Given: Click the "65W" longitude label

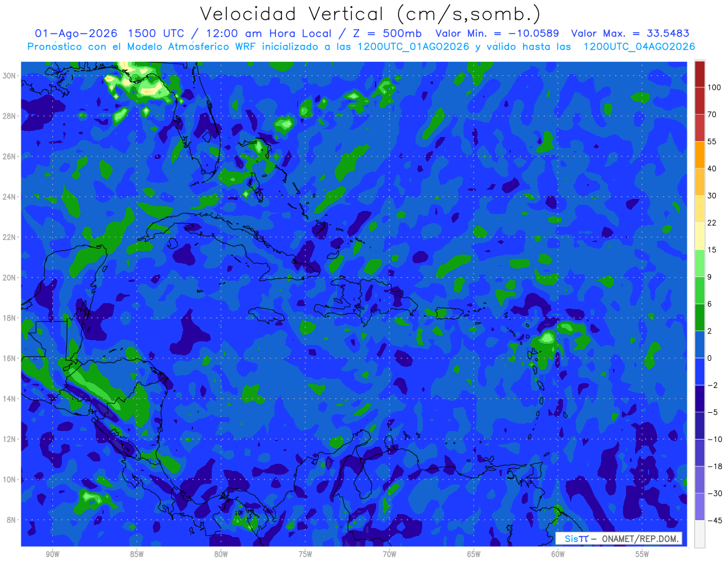Looking at the screenshot, I should point(474,554).
